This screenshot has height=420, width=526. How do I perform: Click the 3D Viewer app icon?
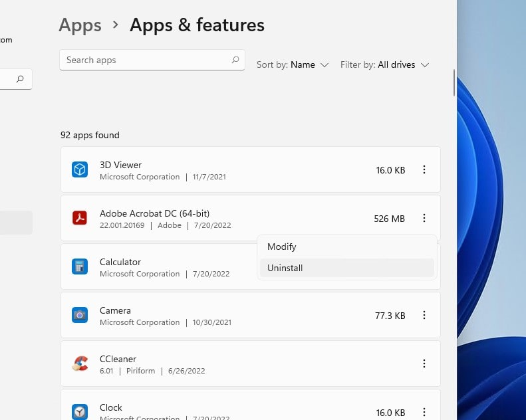pos(80,170)
